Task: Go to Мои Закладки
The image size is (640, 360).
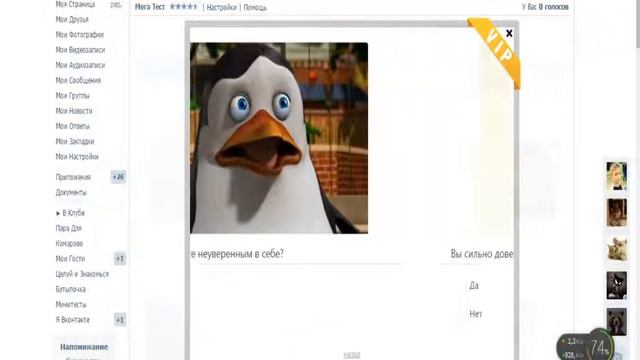Action: pos(75,141)
